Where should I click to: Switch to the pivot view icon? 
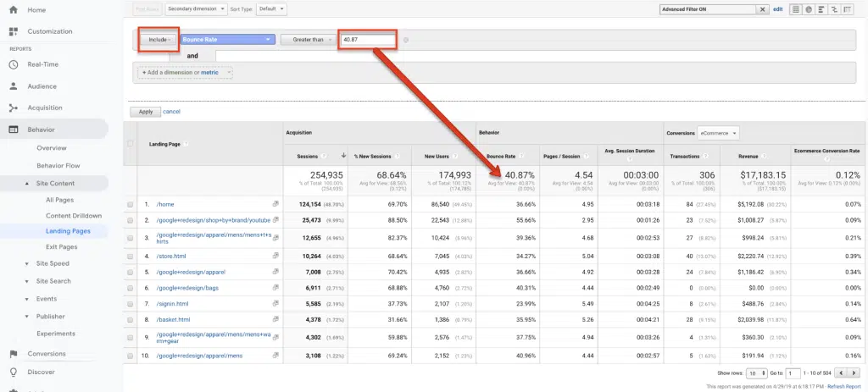tap(847, 9)
